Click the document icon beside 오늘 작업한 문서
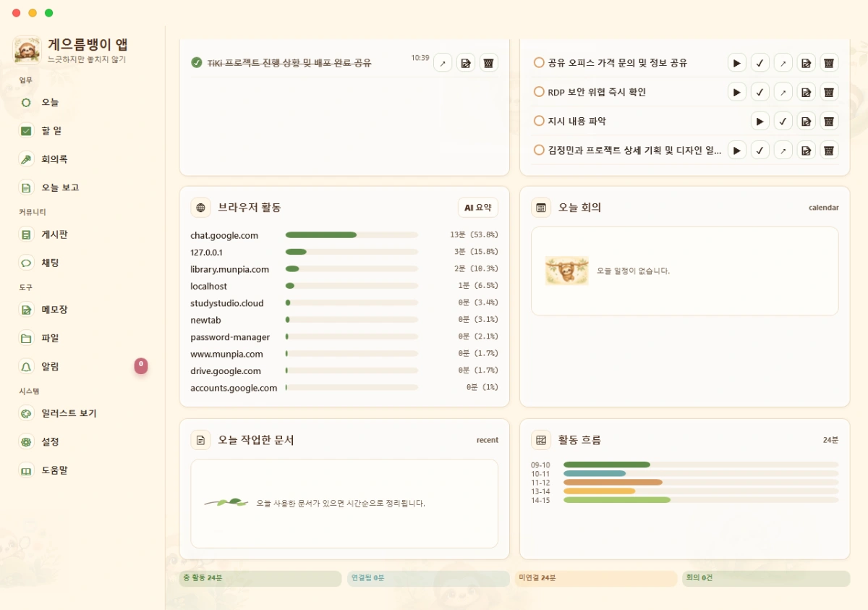 201,440
